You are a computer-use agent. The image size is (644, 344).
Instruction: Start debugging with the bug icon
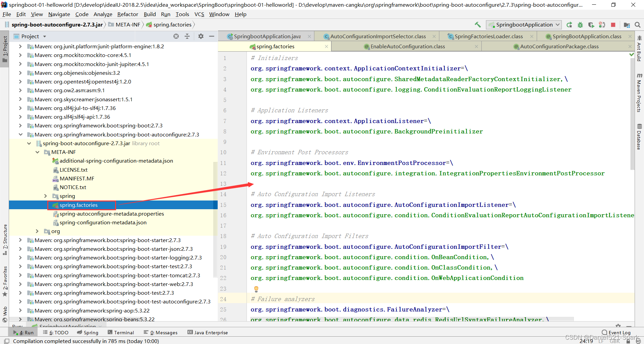tap(580, 25)
